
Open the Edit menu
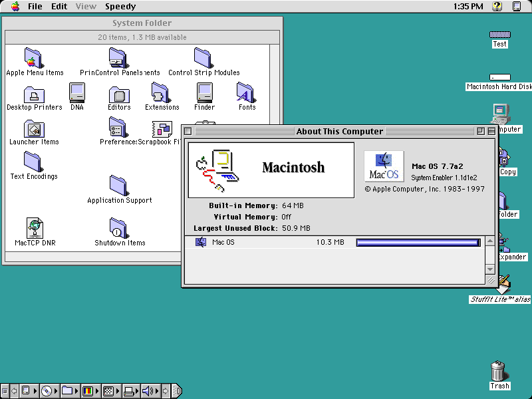tap(59, 6)
